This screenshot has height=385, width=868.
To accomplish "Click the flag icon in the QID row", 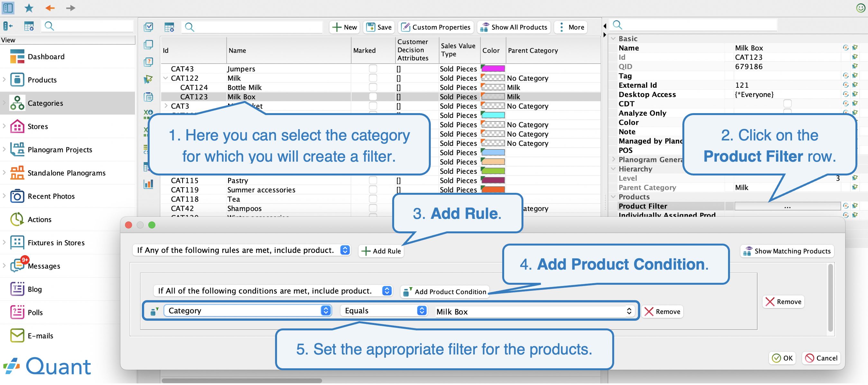I will [855, 66].
